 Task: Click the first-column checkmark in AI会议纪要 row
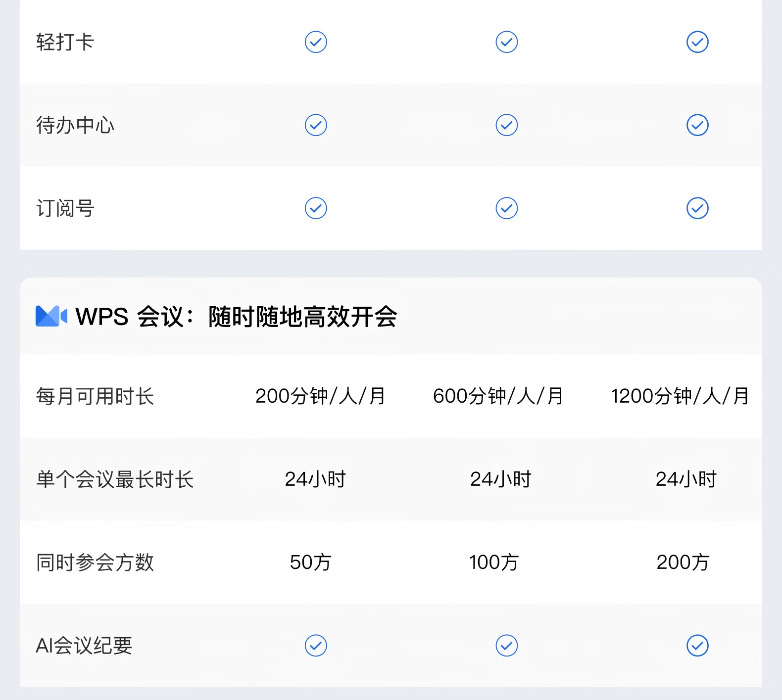(x=316, y=646)
